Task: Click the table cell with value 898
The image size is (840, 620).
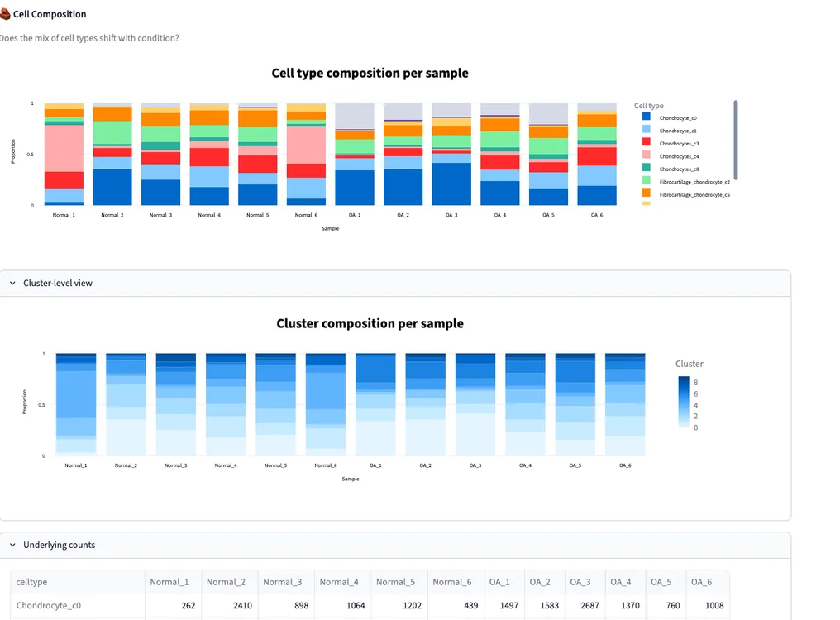Action: 287,605
